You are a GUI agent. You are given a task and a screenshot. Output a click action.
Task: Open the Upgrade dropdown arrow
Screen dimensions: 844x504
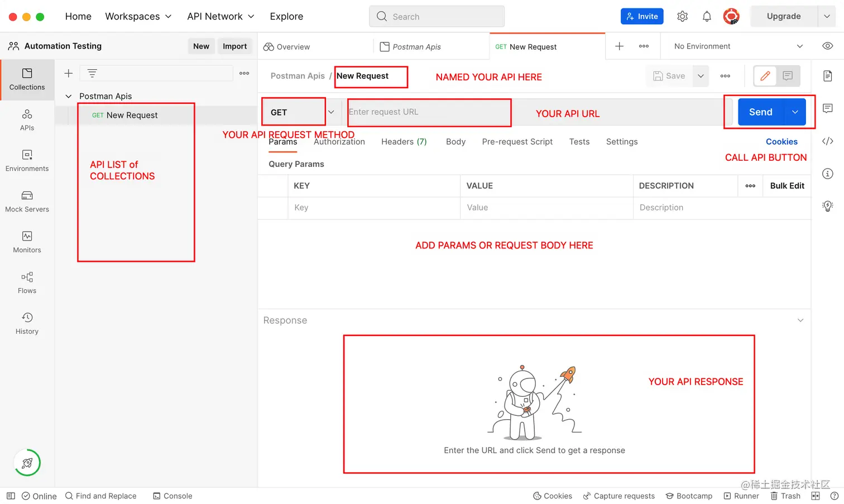(x=827, y=16)
